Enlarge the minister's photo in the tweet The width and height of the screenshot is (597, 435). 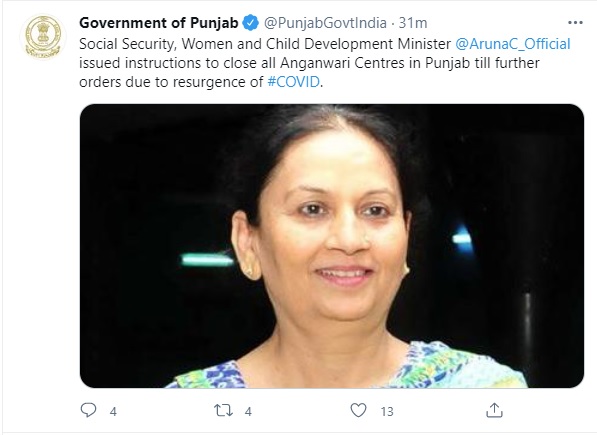(x=332, y=246)
